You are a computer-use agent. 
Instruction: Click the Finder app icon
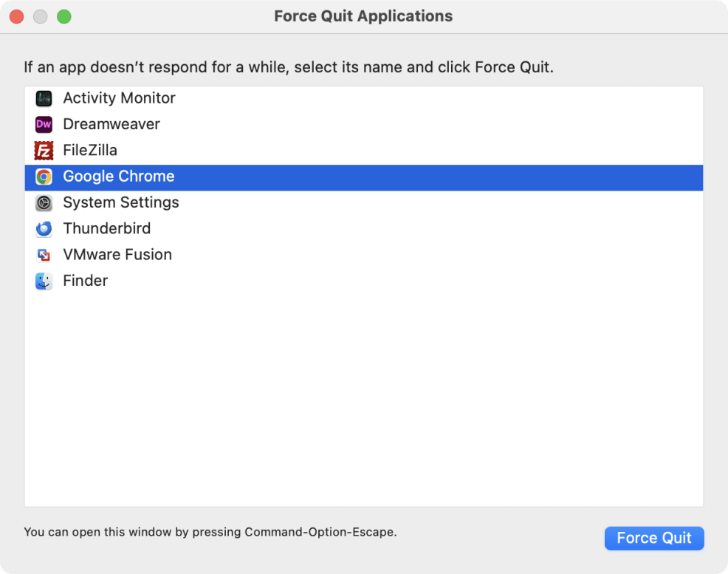43,281
